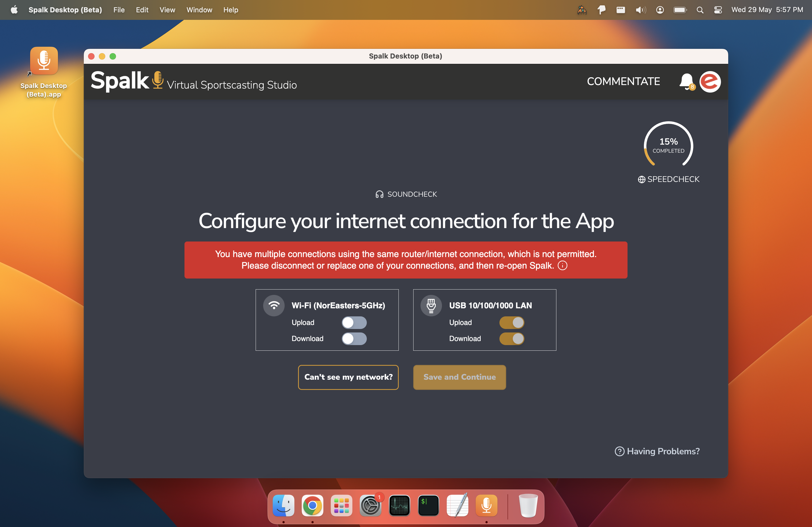Click Virtual Sportscasting Studio tagline
The height and width of the screenshot is (527, 812).
click(x=232, y=85)
